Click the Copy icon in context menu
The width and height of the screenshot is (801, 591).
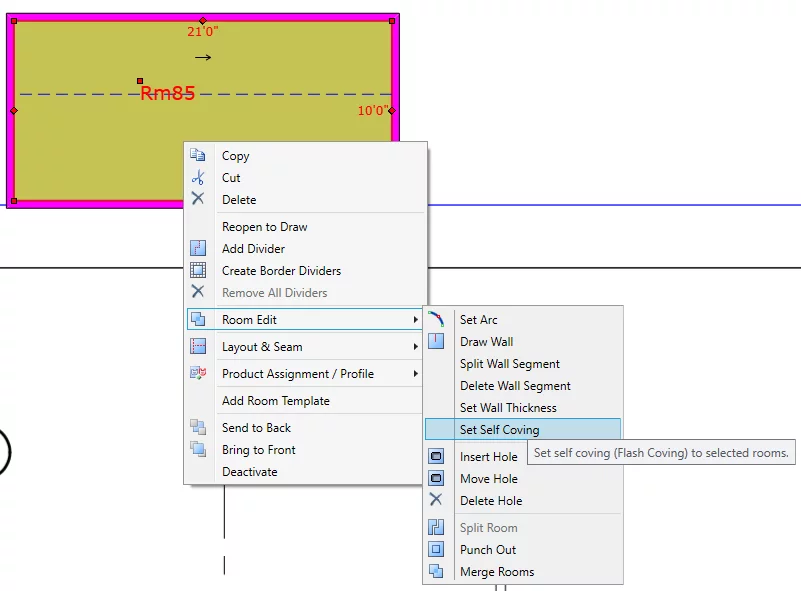coord(198,155)
